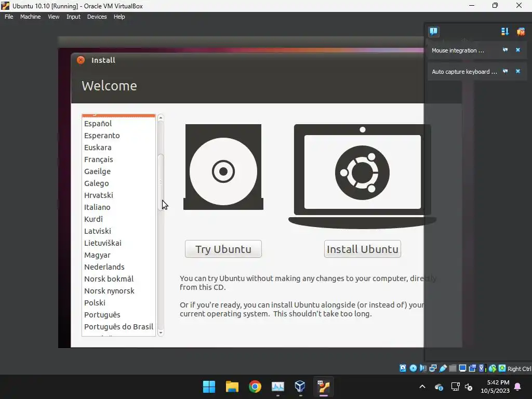This screenshot has width=532, height=399.
Task: Select Português in the language list
Action: (x=118, y=314)
